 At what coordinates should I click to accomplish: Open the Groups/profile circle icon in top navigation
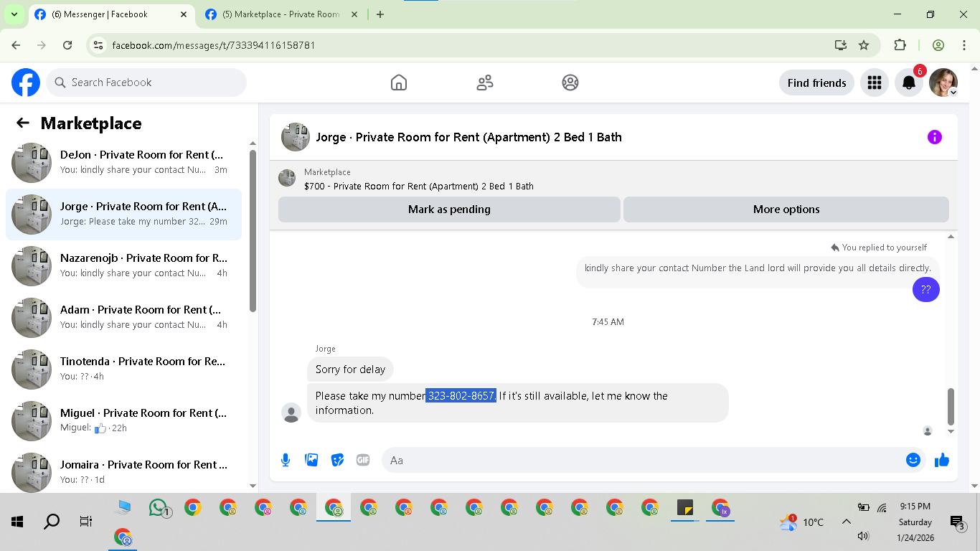point(570,83)
